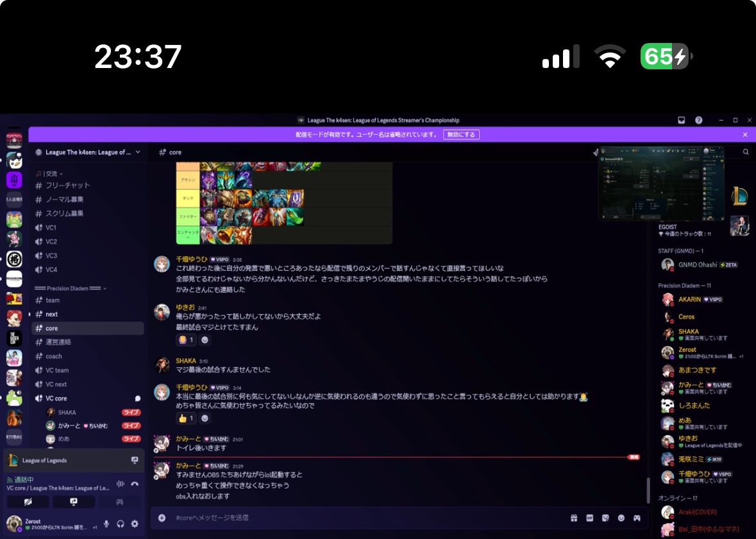Click the ライブ badge next to SHAKA
The image size is (756, 539).
pyautogui.click(x=131, y=413)
